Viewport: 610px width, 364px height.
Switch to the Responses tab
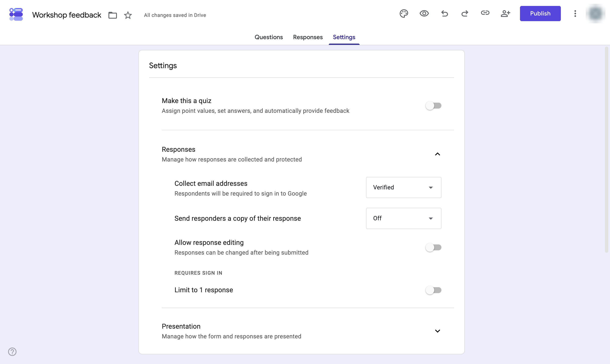(308, 37)
